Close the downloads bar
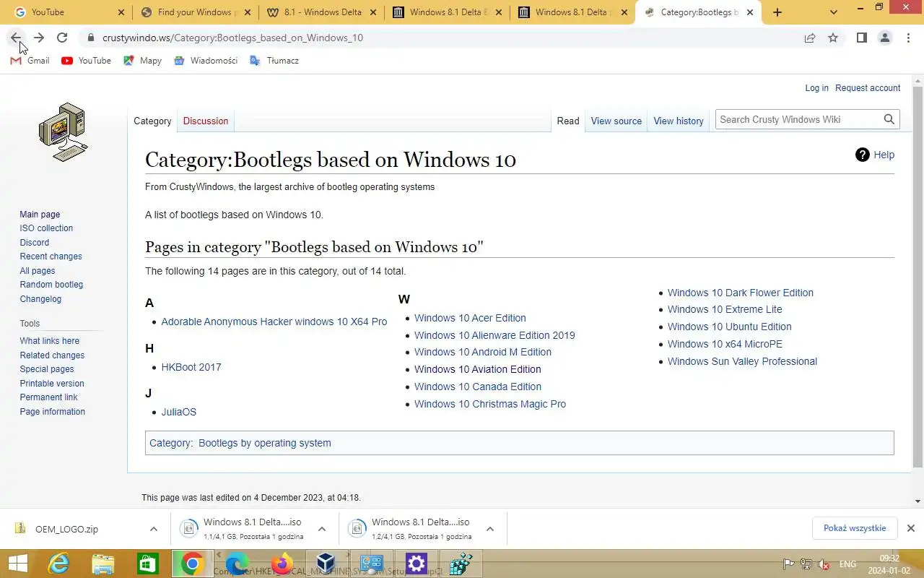The width and height of the screenshot is (924, 578). point(911,528)
